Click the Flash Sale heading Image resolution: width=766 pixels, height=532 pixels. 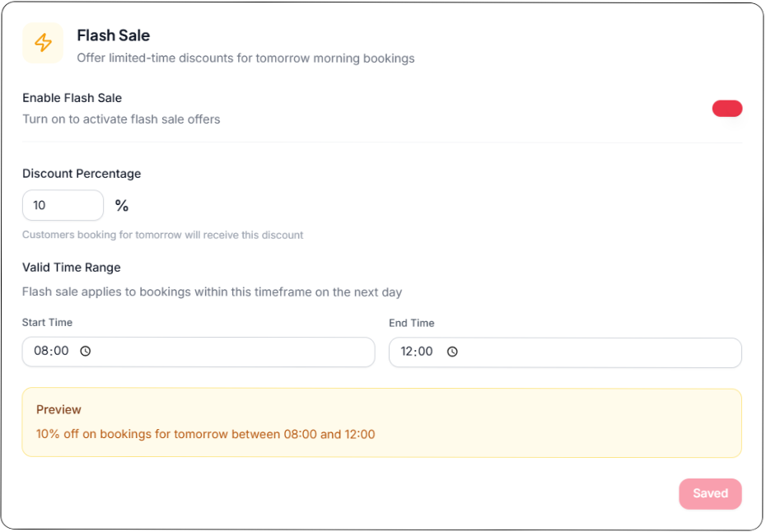[114, 35]
